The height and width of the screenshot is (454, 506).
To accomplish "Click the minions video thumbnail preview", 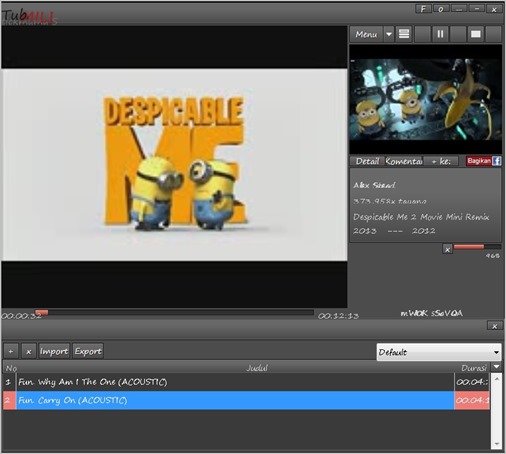I will (426, 100).
